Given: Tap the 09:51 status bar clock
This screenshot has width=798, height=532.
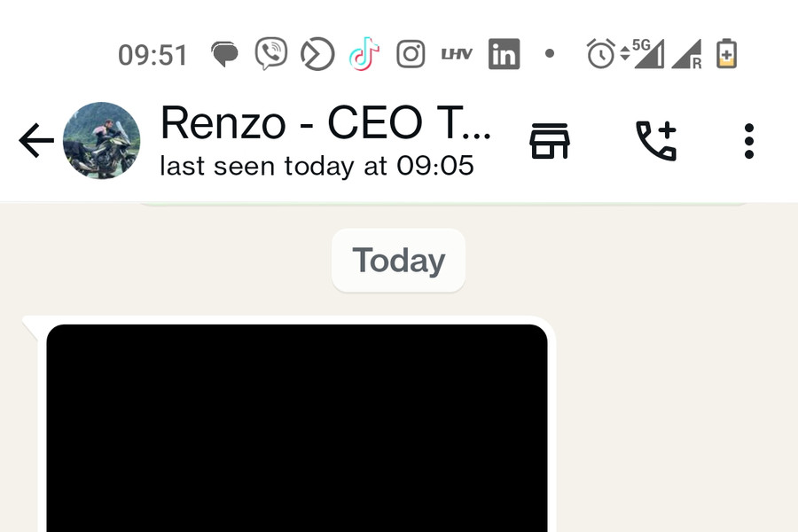Looking at the screenshot, I should point(153,55).
